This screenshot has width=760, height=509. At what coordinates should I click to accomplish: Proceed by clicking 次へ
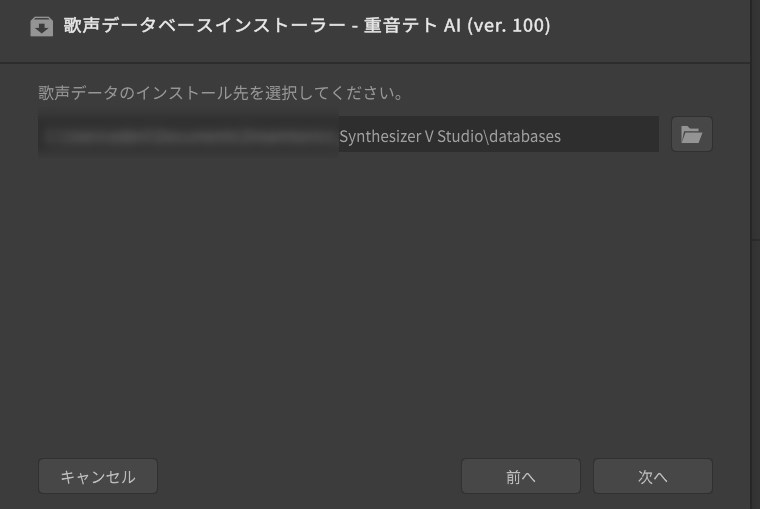pos(652,477)
